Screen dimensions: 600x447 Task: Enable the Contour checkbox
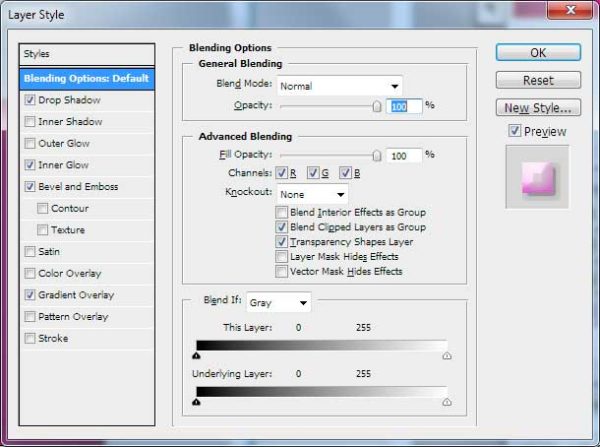[42, 209]
